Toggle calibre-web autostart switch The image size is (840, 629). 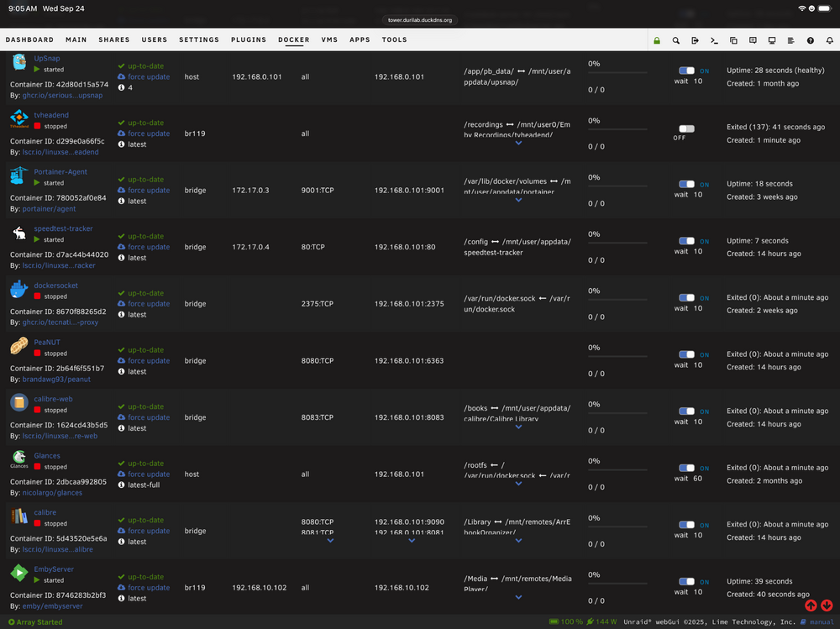[687, 411]
